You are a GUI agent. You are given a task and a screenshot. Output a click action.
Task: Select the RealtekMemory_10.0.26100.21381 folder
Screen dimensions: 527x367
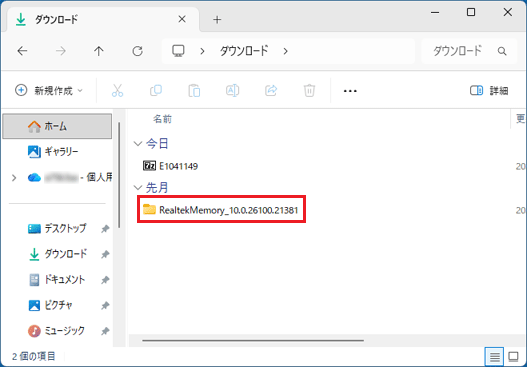221,210
